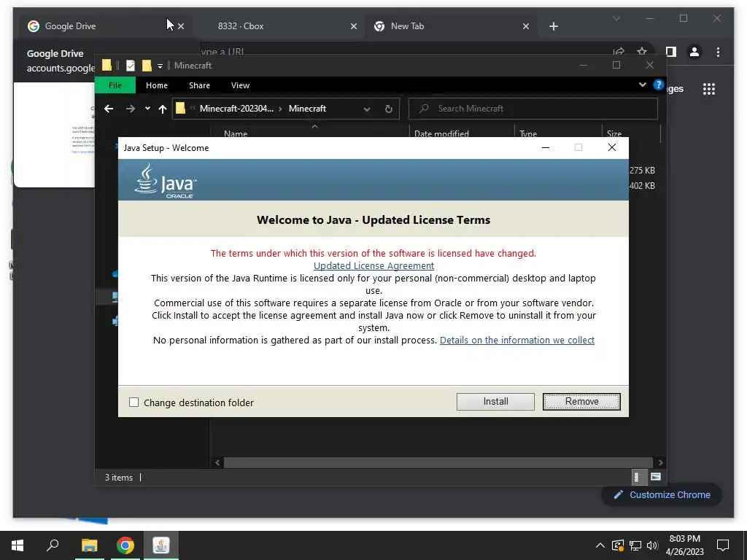Go up one folder level in Explorer
The height and width of the screenshot is (560, 747).
[x=163, y=109]
